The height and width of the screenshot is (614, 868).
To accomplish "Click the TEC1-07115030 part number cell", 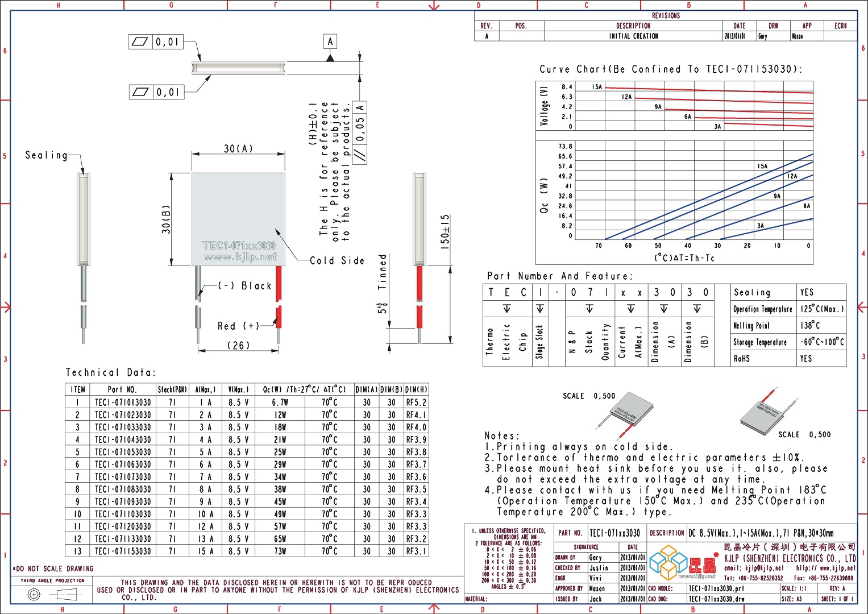I will pyautogui.click(x=123, y=551).
